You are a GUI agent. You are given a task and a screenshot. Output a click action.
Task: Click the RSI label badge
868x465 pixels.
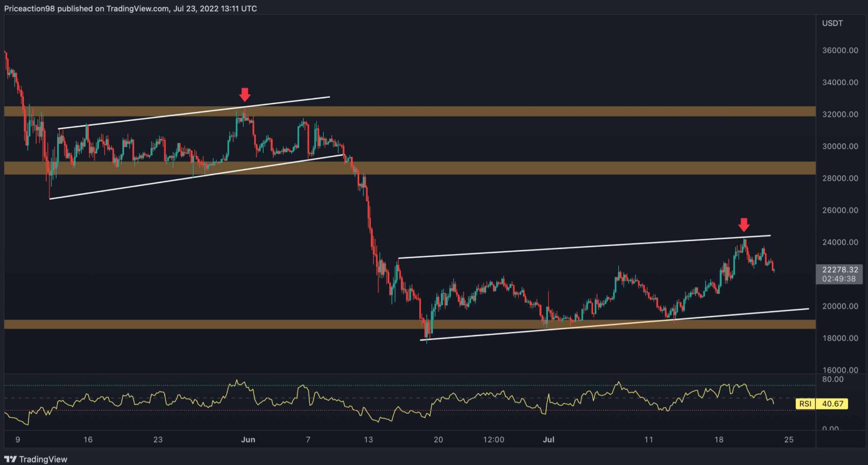(805, 404)
